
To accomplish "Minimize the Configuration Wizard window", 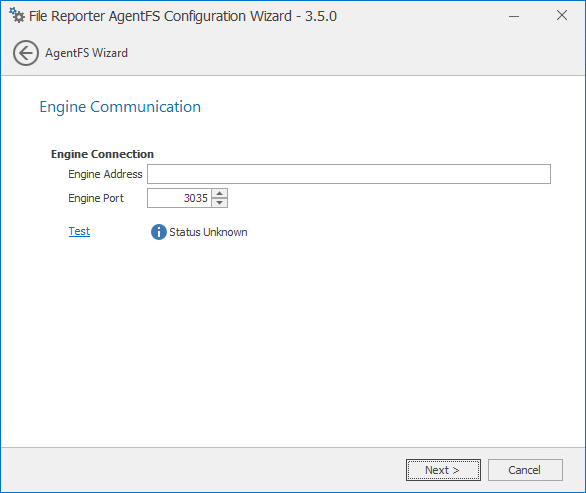I will [x=514, y=16].
